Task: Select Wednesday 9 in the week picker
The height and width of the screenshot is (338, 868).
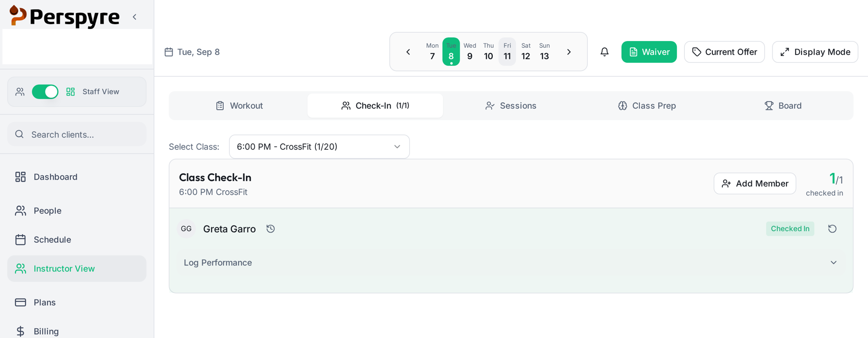Action: tap(470, 52)
